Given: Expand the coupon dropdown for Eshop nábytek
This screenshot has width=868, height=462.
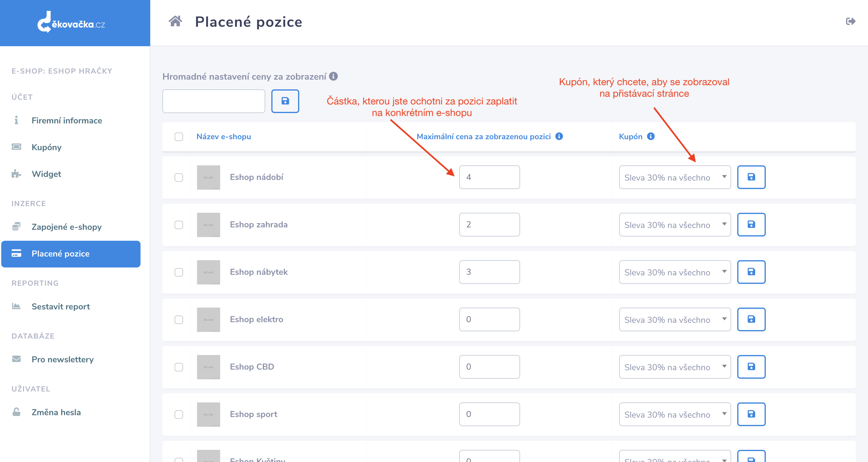Looking at the screenshot, I should (x=675, y=272).
